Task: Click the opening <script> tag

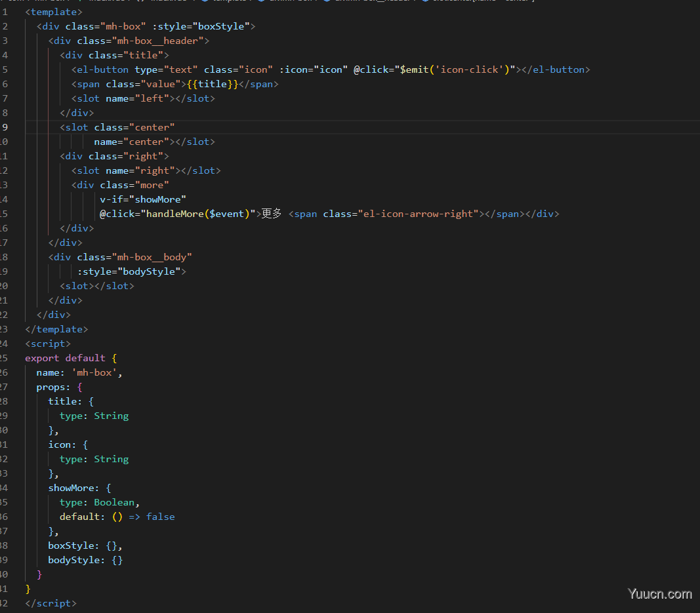Action: [48, 344]
